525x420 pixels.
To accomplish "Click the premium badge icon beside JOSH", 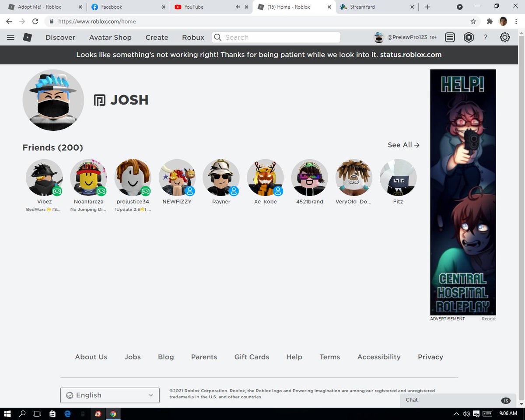I will pos(100,101).
